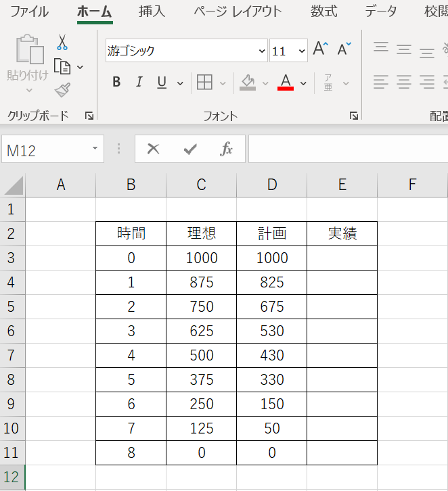Viewport: 448px width, 491px height.
Task: Open the paste options dropdown arrow
Action: 29,91
